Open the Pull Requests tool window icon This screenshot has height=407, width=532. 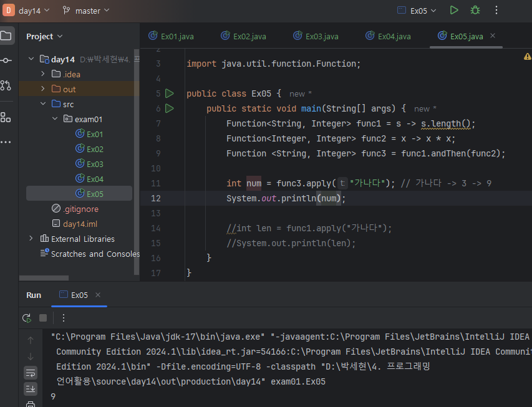pyautogui.click(x=6, y=85)
